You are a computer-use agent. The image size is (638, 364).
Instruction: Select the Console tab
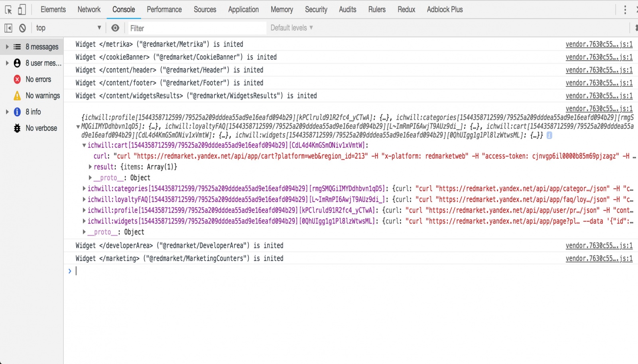click(x=124, y=10)
